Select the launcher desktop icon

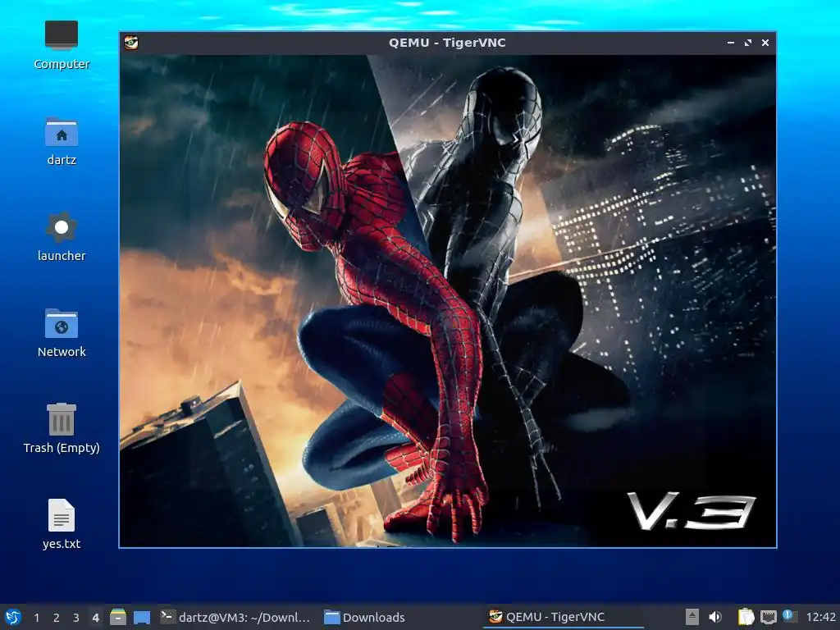click(61, 237)
